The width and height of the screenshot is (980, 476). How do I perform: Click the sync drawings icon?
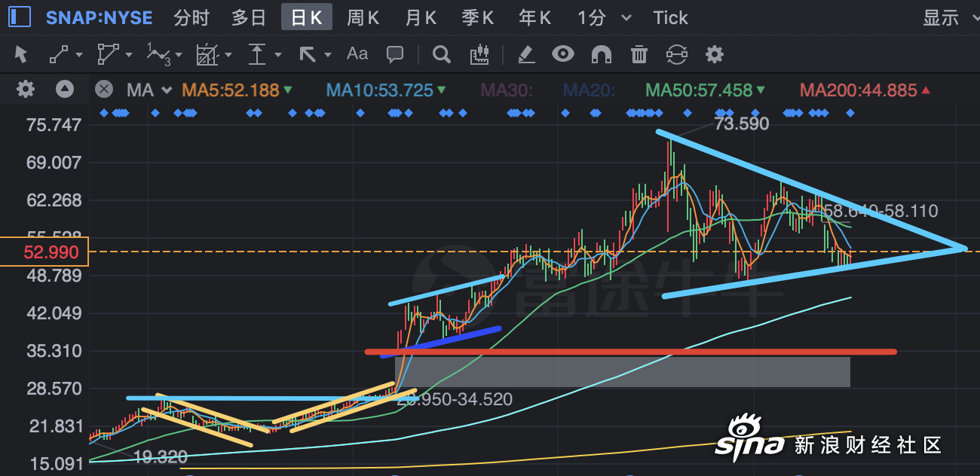(x=677, y=54)
